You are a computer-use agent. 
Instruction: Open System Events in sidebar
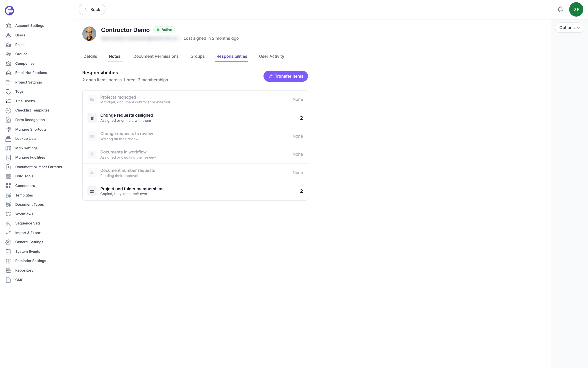click(x=27, y=251)
